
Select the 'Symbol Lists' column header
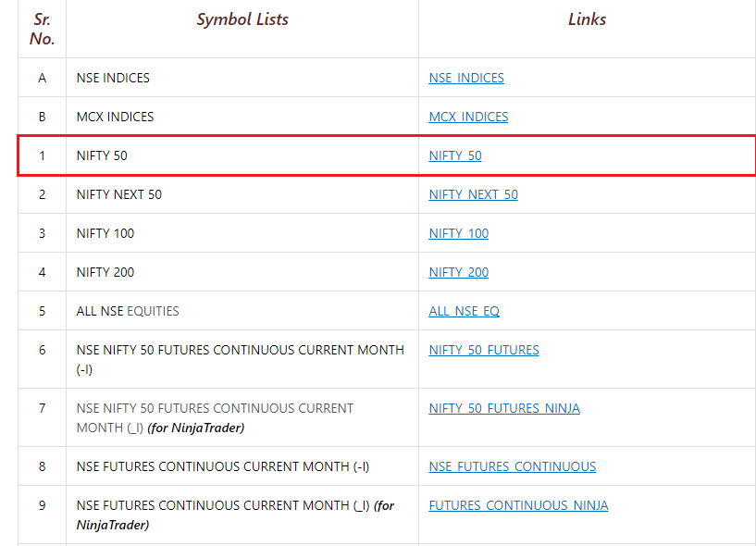click(x=242, y=19)
